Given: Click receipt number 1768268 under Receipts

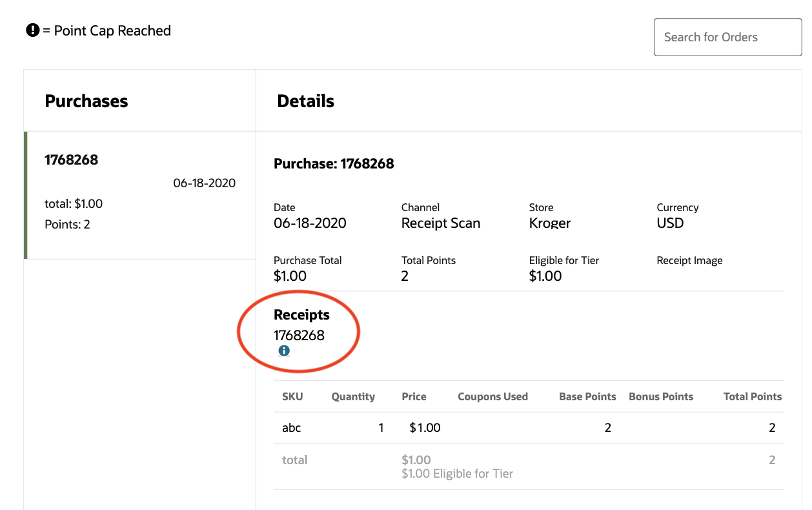Looking at the screenshot, I should pos(299,335).
